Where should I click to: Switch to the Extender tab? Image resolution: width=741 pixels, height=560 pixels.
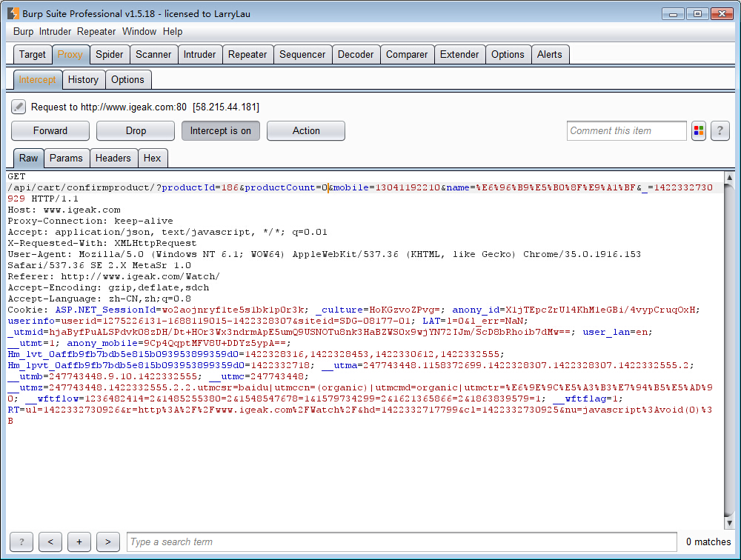459,54
